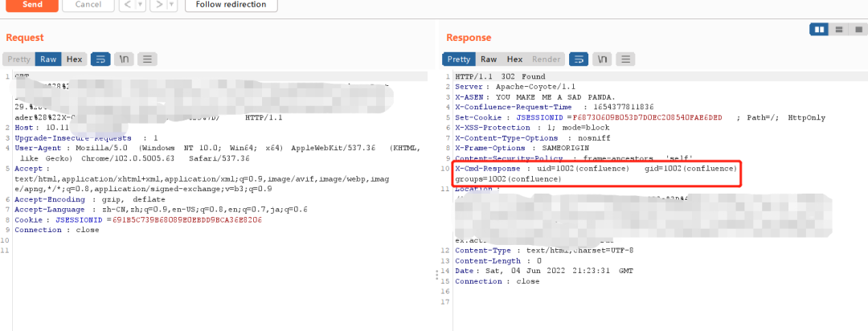Go forward to next request in history

[158, 5]
